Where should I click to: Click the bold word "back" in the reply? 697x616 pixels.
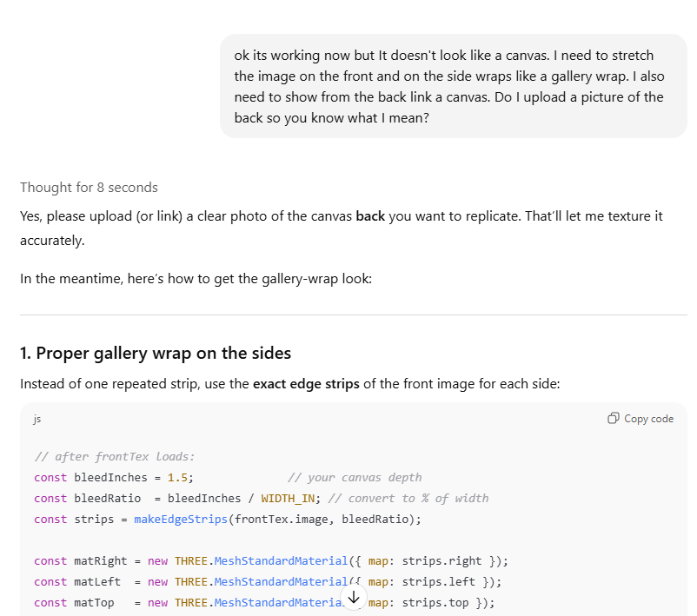click(x=370, y=215)
